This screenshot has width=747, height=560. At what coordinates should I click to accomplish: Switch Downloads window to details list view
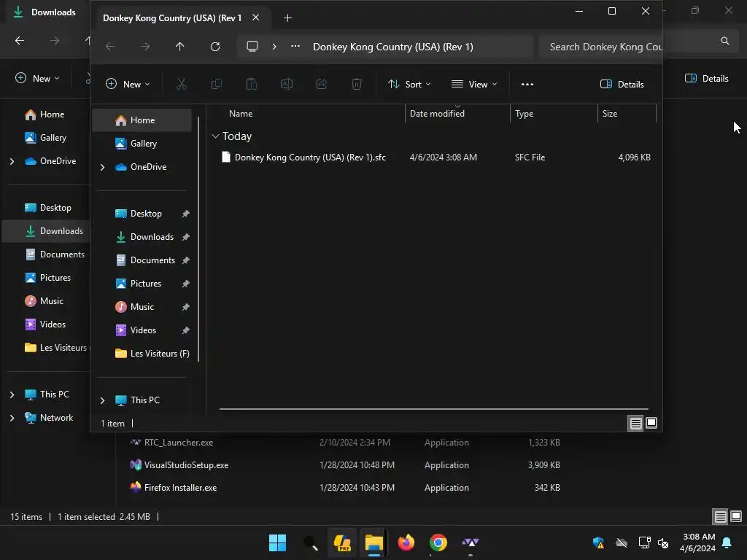coord(720,516)
